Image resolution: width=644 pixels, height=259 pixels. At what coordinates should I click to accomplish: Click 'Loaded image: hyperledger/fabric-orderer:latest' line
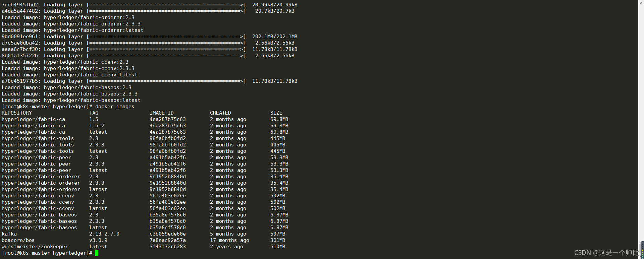(72, 30)
